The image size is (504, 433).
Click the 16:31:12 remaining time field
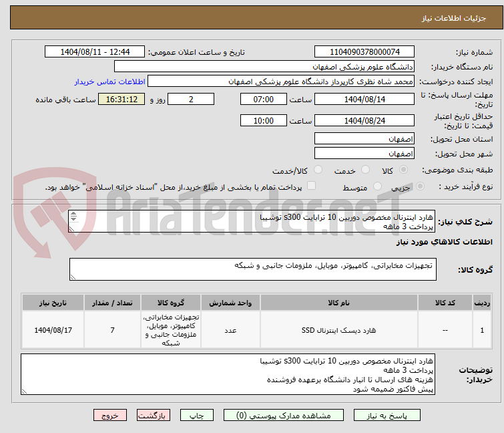click(x=121, y=99)
